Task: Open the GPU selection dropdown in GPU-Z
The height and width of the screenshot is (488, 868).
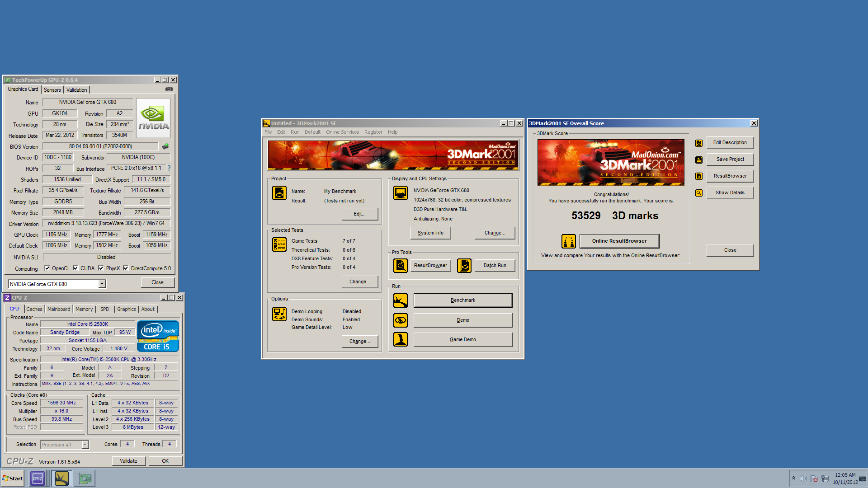Action: pos(102,284)
